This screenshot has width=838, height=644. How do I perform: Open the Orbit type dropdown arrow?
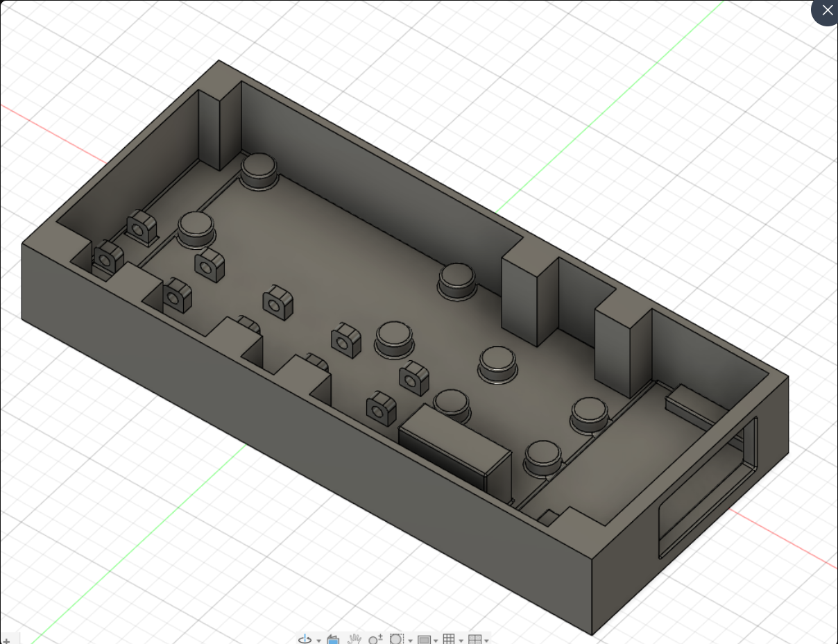[318, 641]
